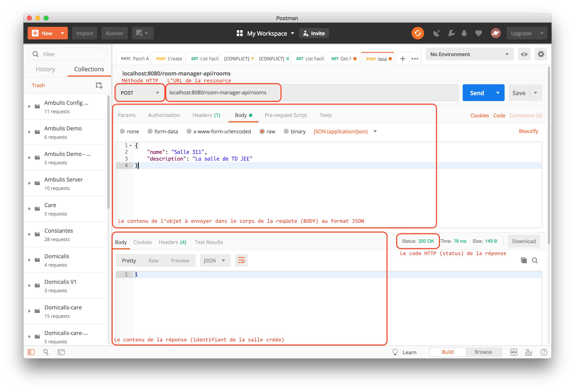
Task: Open a new request tab with plus
Action: pos(403,59)
